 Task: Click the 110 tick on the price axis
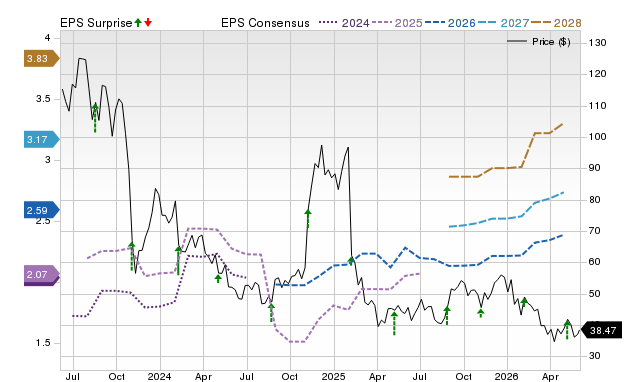coord(598,106)
